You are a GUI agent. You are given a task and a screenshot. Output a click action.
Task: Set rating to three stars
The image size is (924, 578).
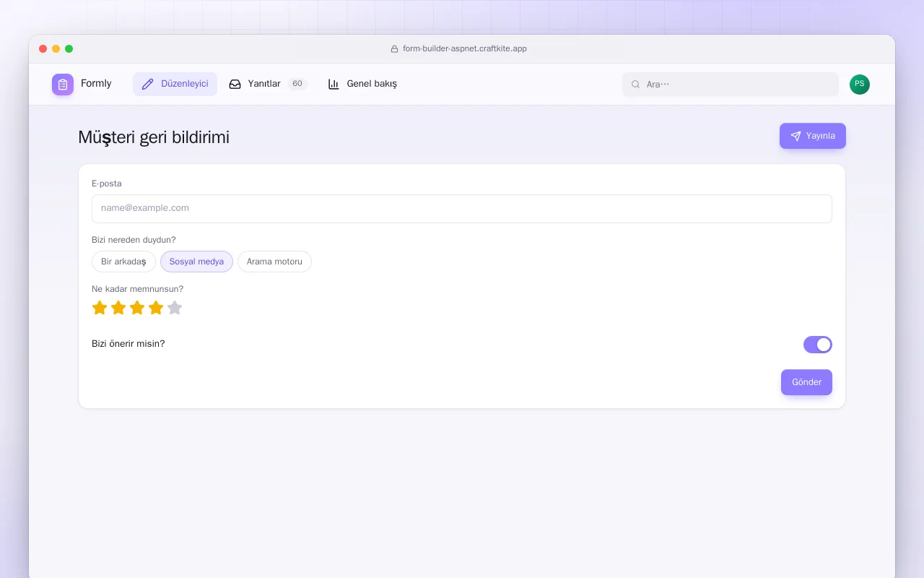pyautogui.click(x=137, y=308)
